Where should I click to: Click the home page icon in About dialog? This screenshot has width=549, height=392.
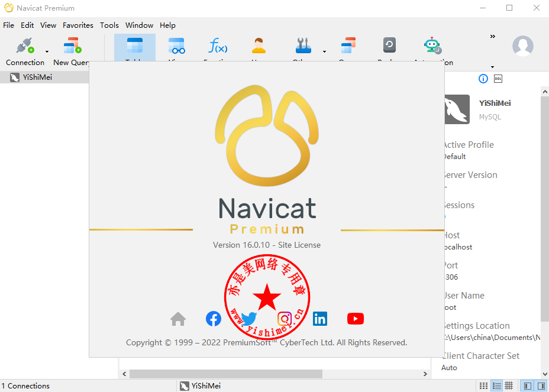(178, 319)
